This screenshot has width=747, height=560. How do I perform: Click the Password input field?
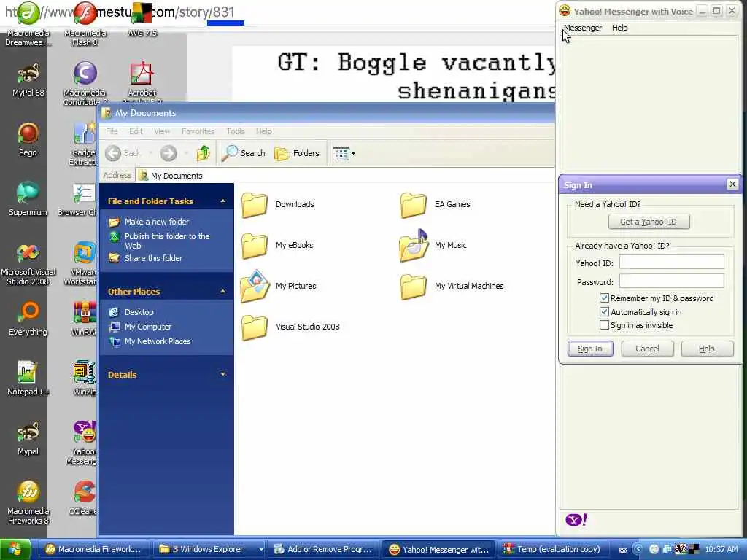pyautogui.click(x=671, y=281)
